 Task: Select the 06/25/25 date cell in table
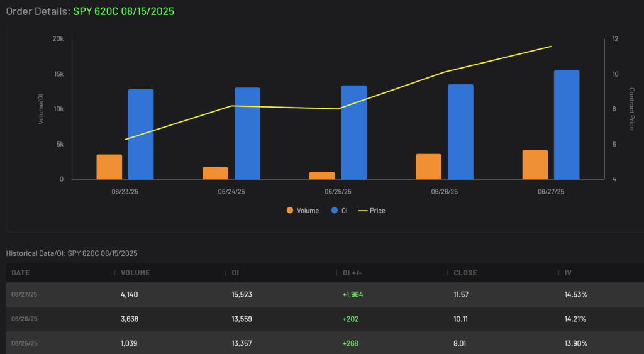pyautogui.click(x=25, y=343)
